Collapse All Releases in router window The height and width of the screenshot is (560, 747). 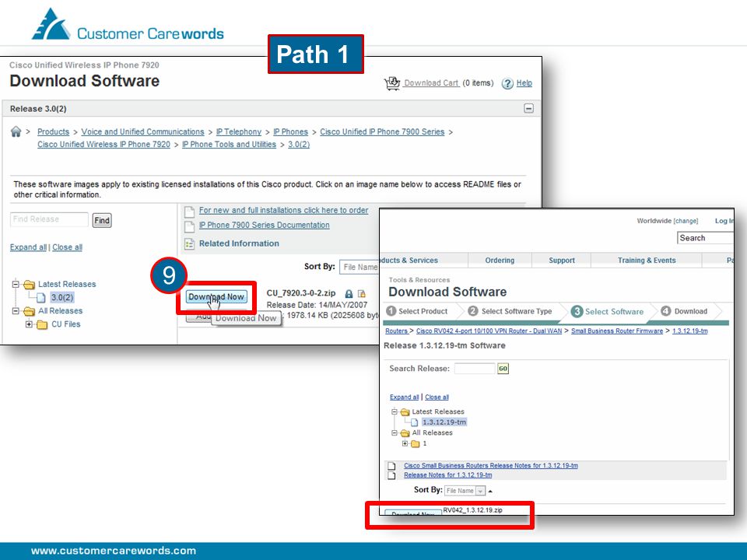click(x=395, y=433)
